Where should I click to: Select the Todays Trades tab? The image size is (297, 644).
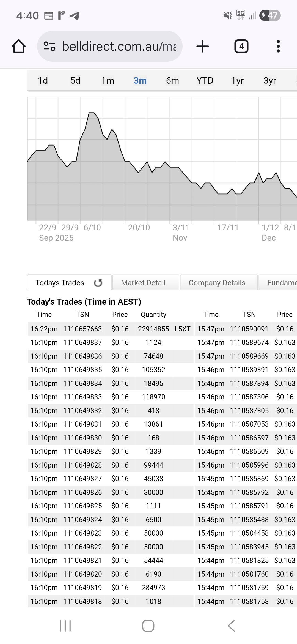click(60, 283)
